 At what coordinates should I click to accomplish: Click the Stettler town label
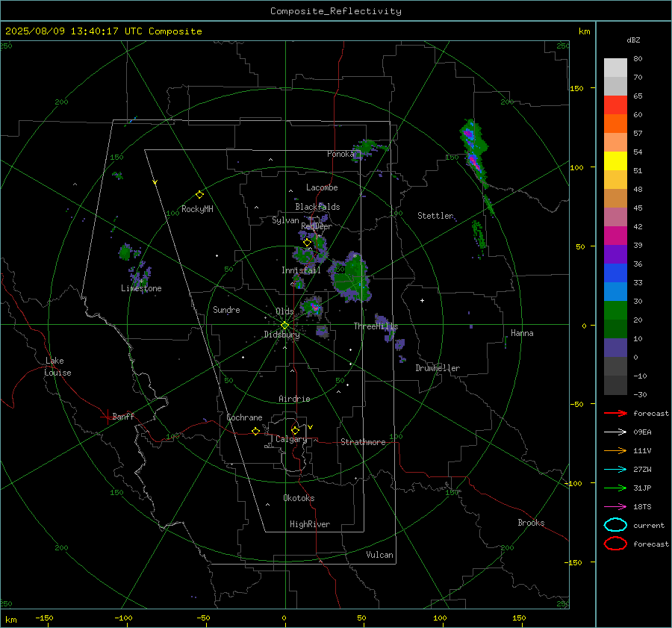coord(435,216)
